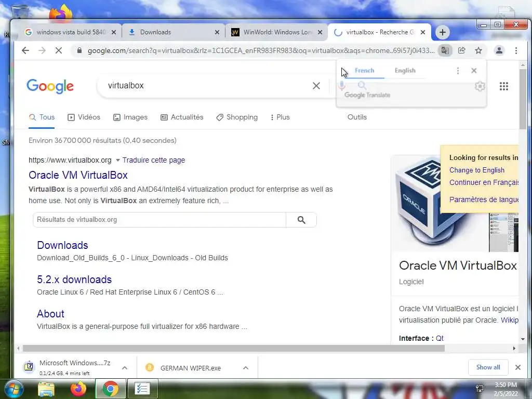Screen dimensions: 532x399
Task: Select English in translate popup
Action: 405,71
